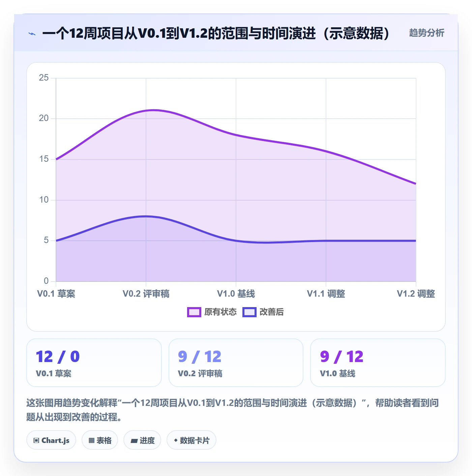Click the 12 / 0 V0.1 草案 card
The width and height of the screenshot is (472, 476).
coord(94,363)
